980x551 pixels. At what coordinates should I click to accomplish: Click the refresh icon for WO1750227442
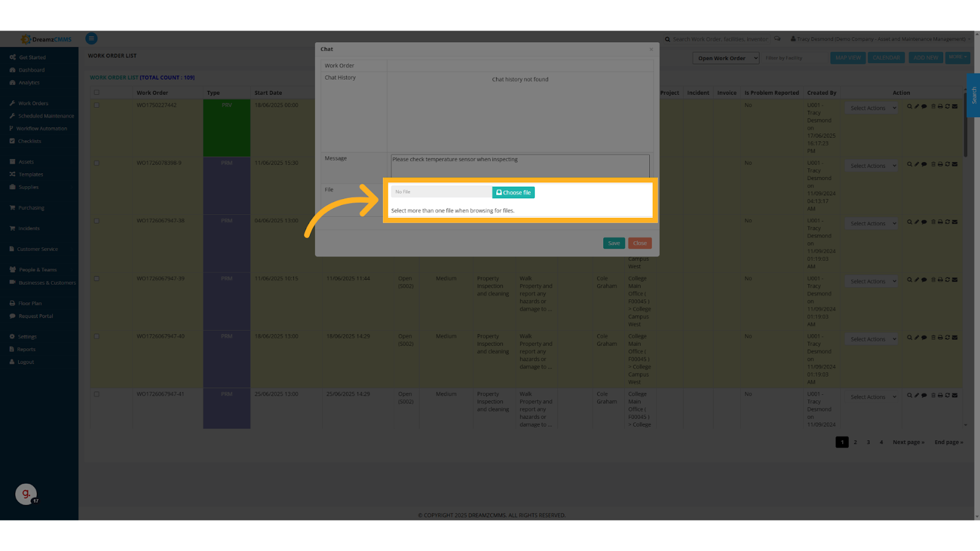tap(947, 107)
